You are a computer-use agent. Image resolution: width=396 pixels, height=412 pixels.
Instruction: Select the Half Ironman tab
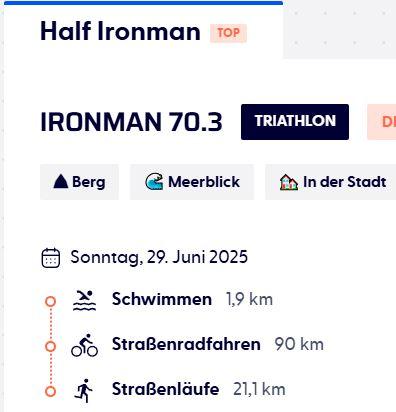[143, 32]
